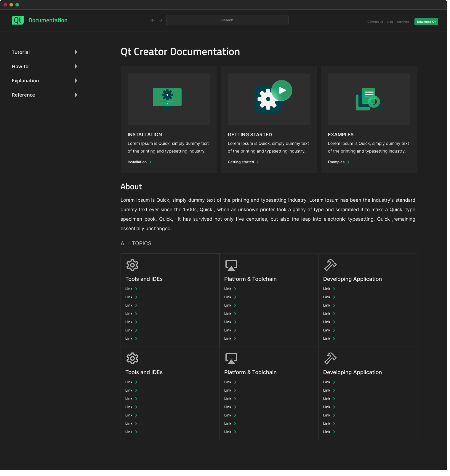Click the ALL TOPICS heading
This screenshot has width=450, height=476.
point(136,243)
